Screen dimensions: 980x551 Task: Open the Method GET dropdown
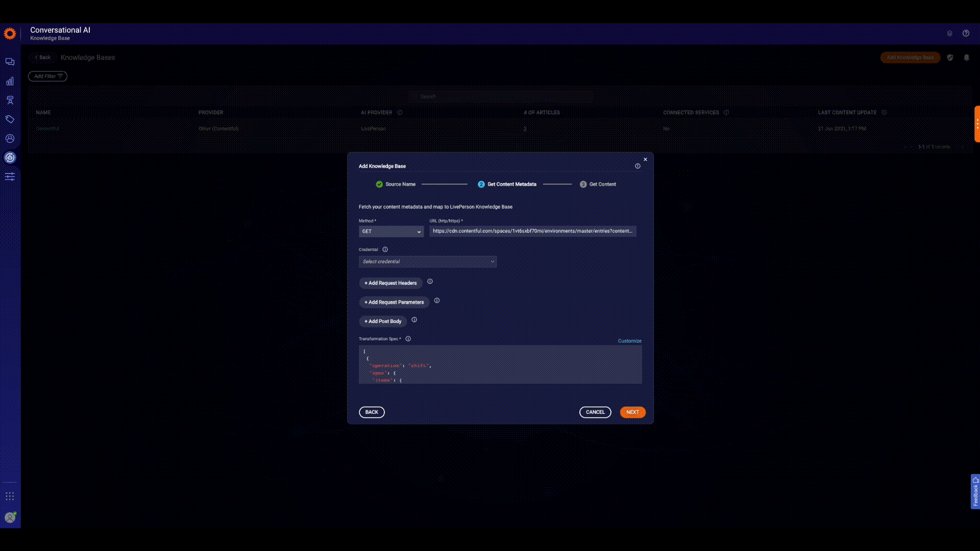(391, 232)
